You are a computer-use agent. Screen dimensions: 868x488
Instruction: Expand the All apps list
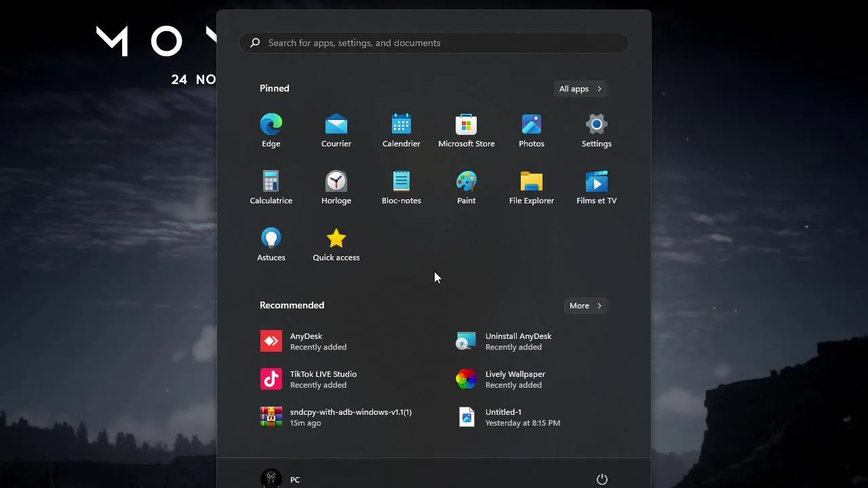[580, 89]
